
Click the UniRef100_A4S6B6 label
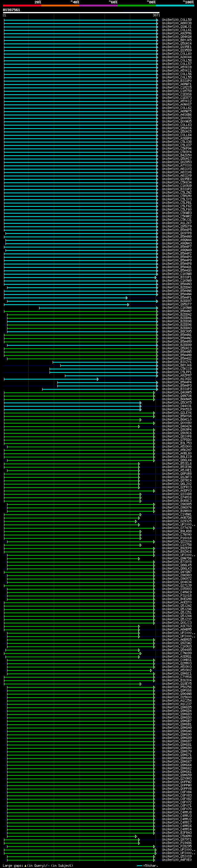click(177, 115)
